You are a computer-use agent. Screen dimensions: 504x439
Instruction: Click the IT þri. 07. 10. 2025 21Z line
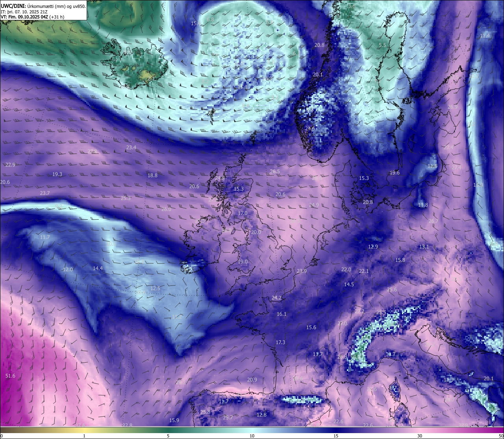24,11
